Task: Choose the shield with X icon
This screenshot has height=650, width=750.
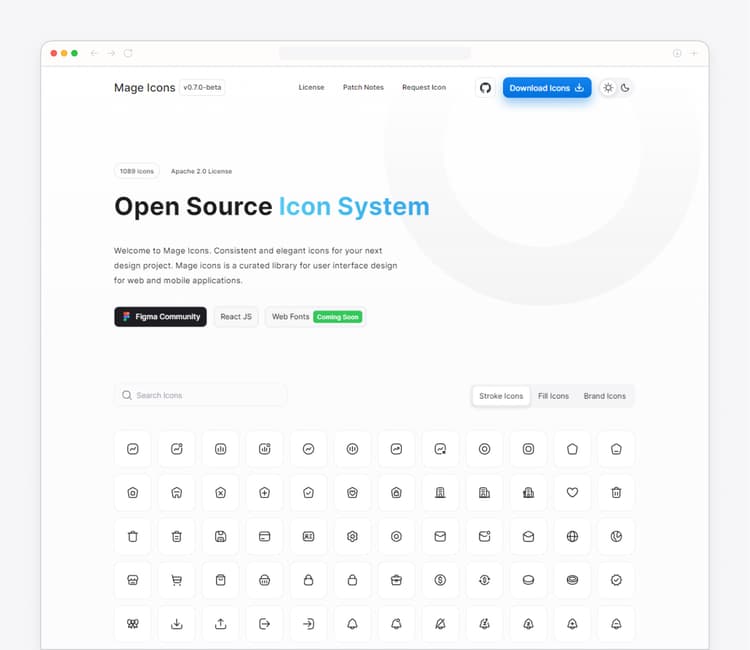Action: click(x=221, y=492)
